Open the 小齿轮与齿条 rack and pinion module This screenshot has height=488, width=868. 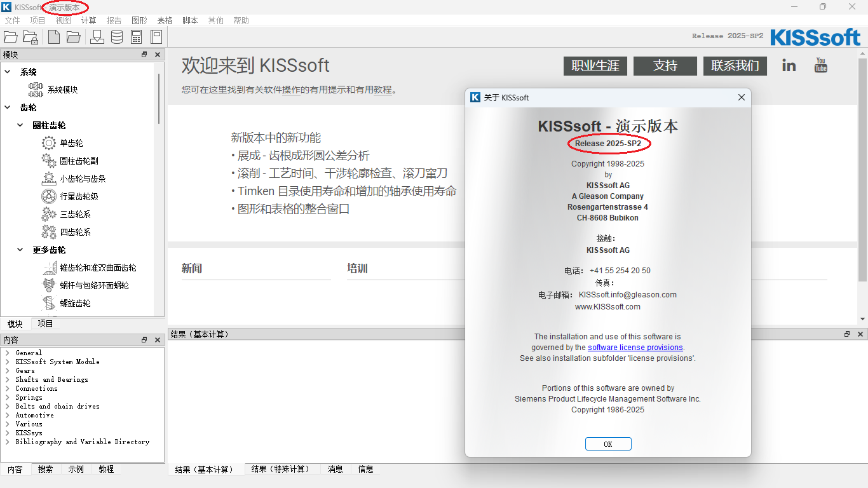(x=83, y=179)
